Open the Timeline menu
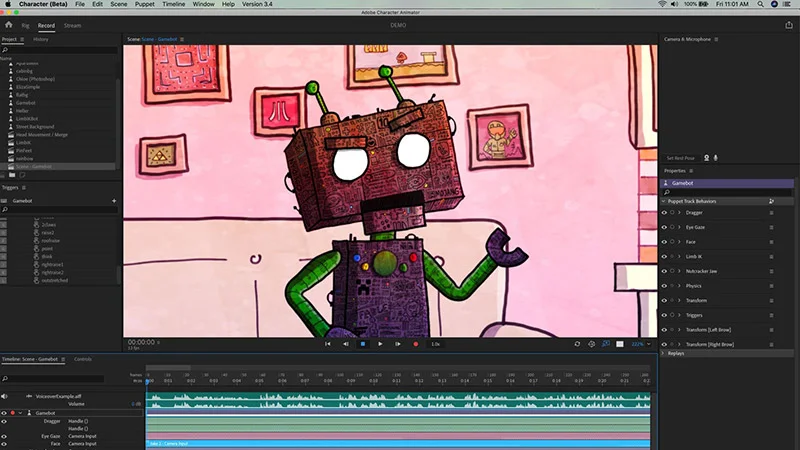The image size is (800, 450). pyautogui.click(x=173, y=4)
